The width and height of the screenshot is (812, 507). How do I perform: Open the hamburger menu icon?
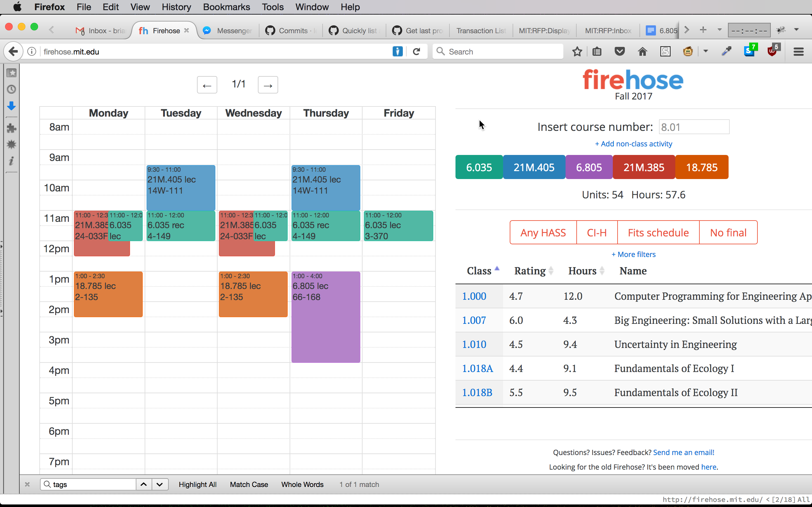click(x=798, y=52)
